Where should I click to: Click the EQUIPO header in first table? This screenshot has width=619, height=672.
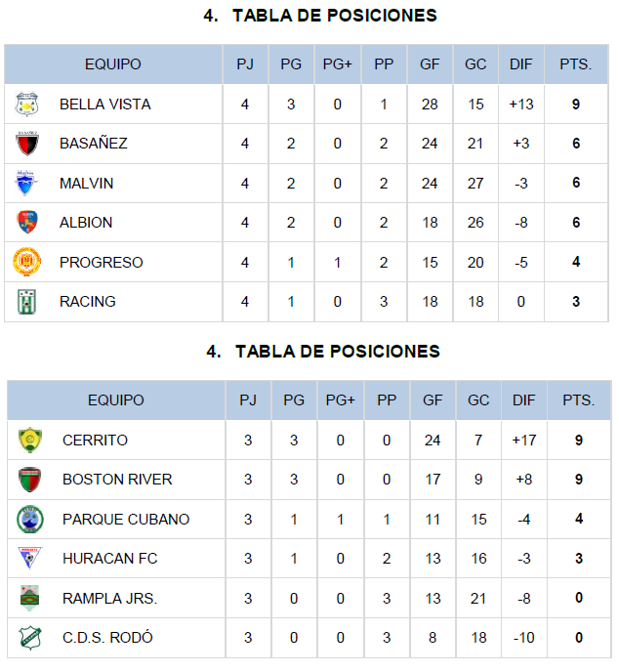(x=113, y=64)
